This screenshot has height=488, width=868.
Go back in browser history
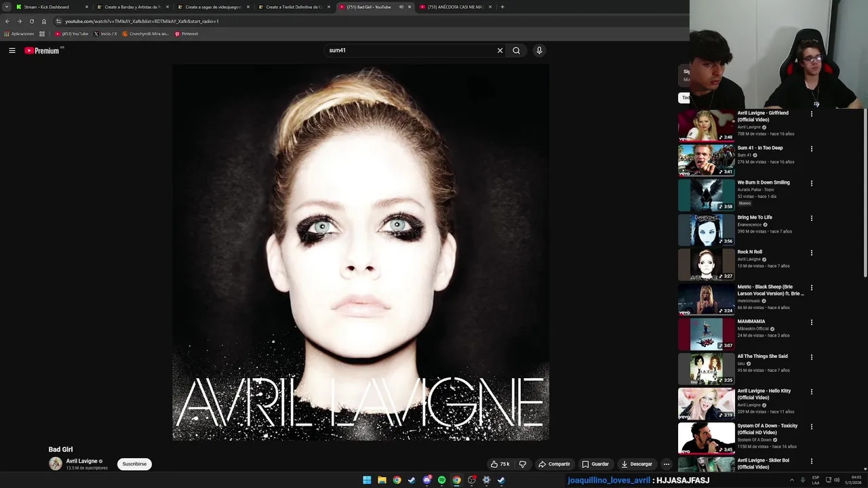tap(7, 21)
